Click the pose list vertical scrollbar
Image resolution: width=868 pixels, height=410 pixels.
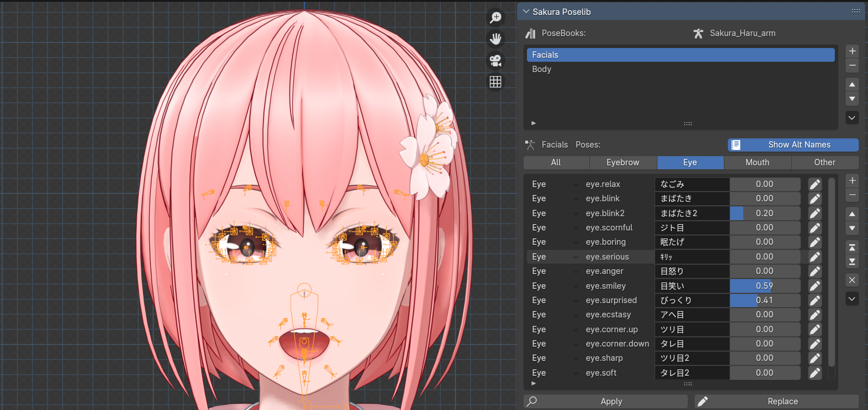tap(831, 272)
